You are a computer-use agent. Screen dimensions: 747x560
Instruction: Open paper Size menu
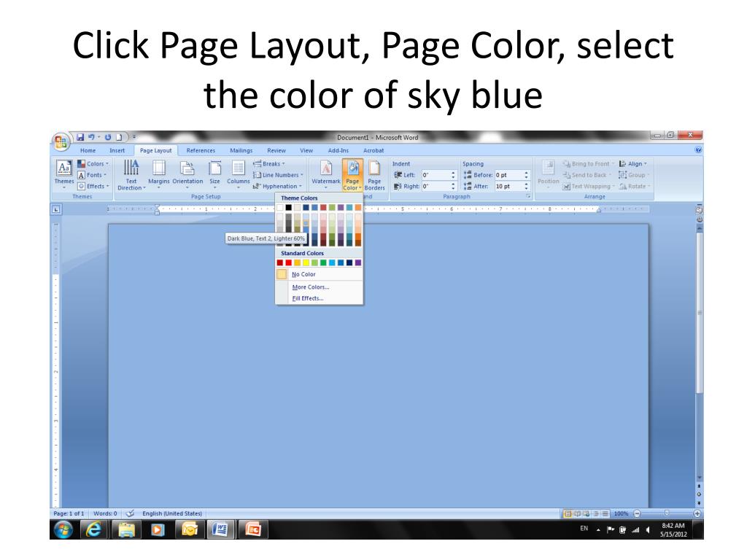click(215, 175)
